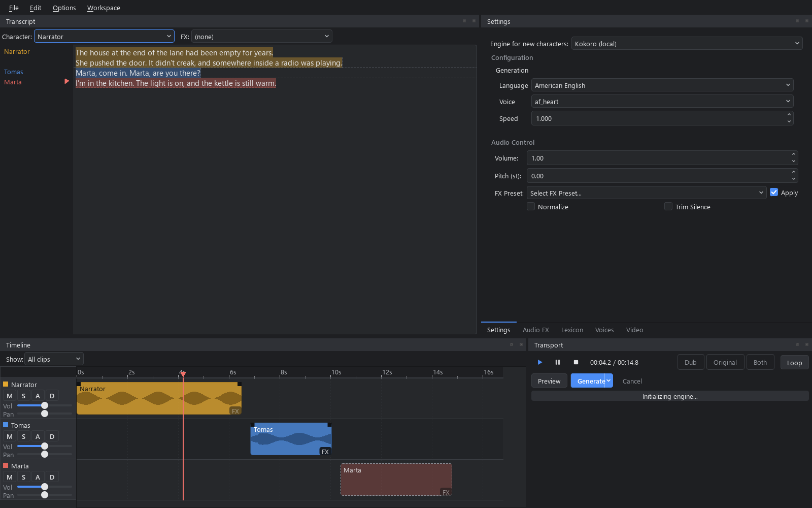Click the Narrator track color square
The image size is (812, 508).
(6, 384)
